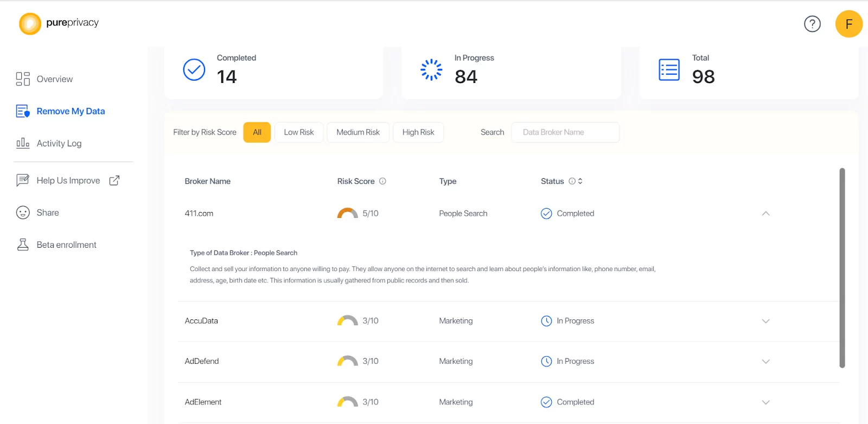Open the Activity Log page
The height and width of the screenshot is (424, 868).
[59, 143]
